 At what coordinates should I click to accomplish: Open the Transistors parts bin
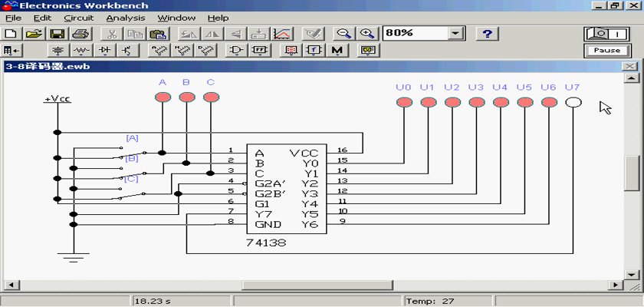pos(128,51)
